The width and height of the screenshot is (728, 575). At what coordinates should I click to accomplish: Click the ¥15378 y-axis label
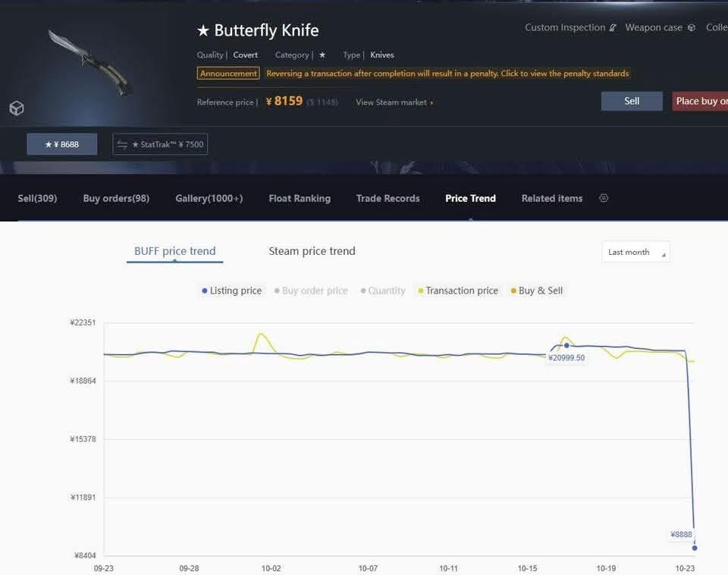83,439
